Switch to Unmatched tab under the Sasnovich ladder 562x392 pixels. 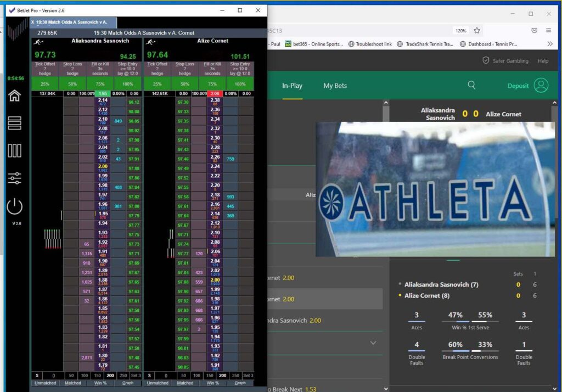[x=45, y=383]
